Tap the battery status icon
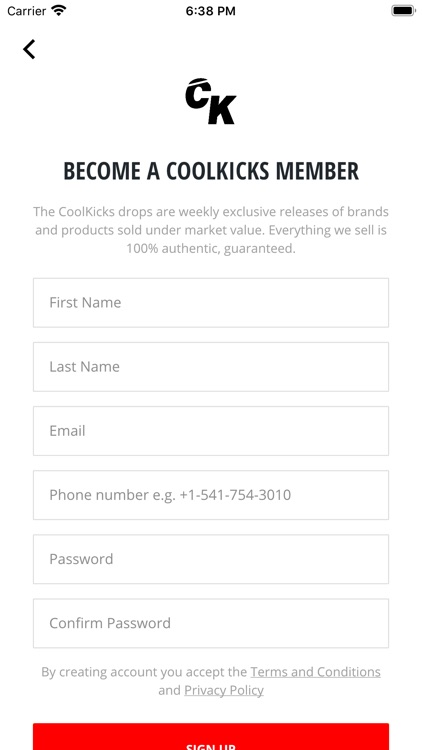 click(403, 11)
